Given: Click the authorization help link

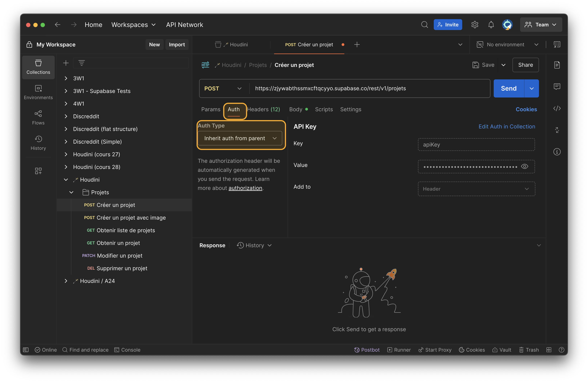Looking at the screenshot, I should pyautogui.click(x=245, y=188).
